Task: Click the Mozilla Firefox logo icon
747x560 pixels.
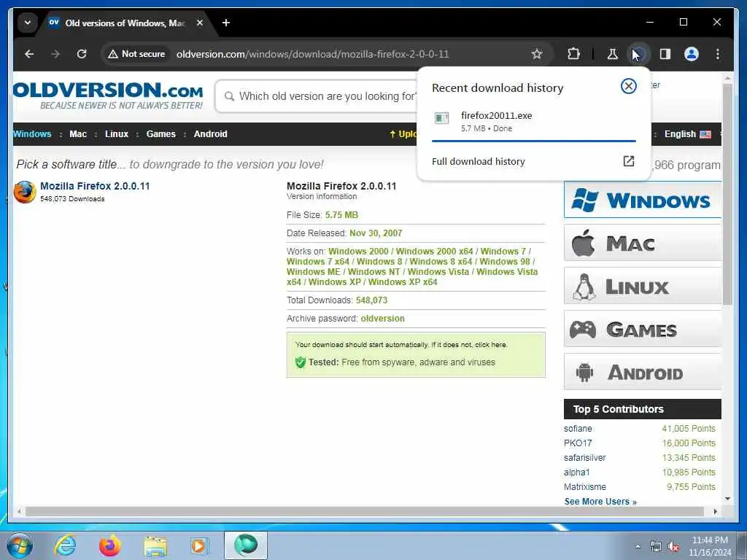Action: 24,192
